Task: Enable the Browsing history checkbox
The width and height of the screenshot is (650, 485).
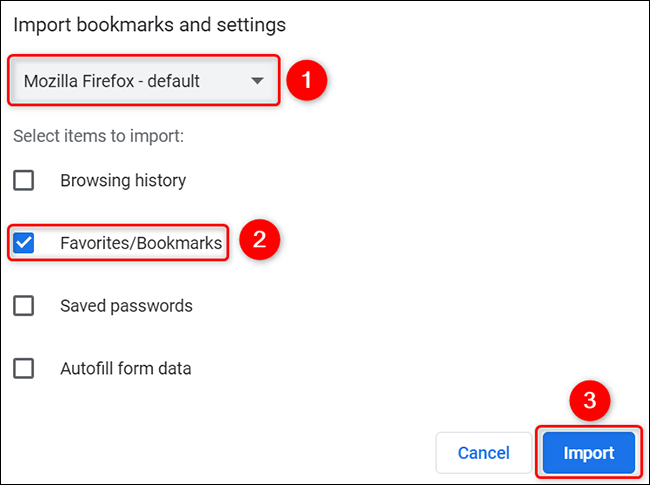Action: coord(23,181)
